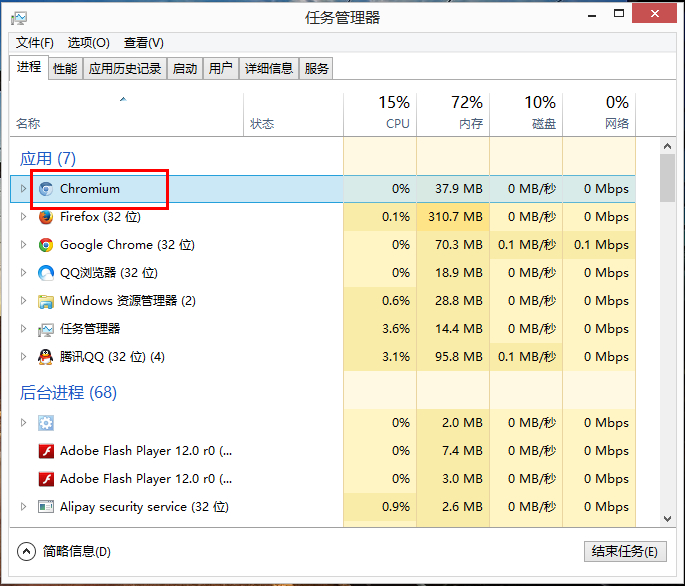This screenshot has height=586, width=685.
Task: Click the 腾讯QQ penguin icon
Action: (x=46, y=357)
